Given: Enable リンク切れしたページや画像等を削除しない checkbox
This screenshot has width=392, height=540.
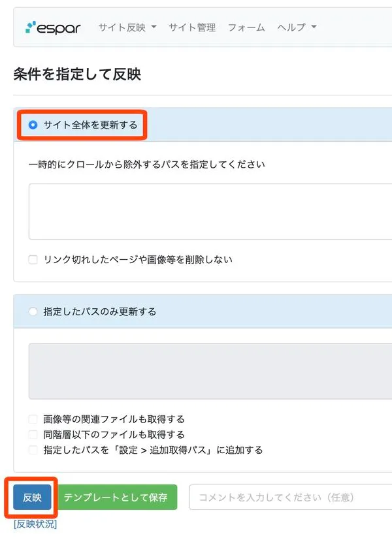Looking at the screenshot, I should (x=33, y=259).
